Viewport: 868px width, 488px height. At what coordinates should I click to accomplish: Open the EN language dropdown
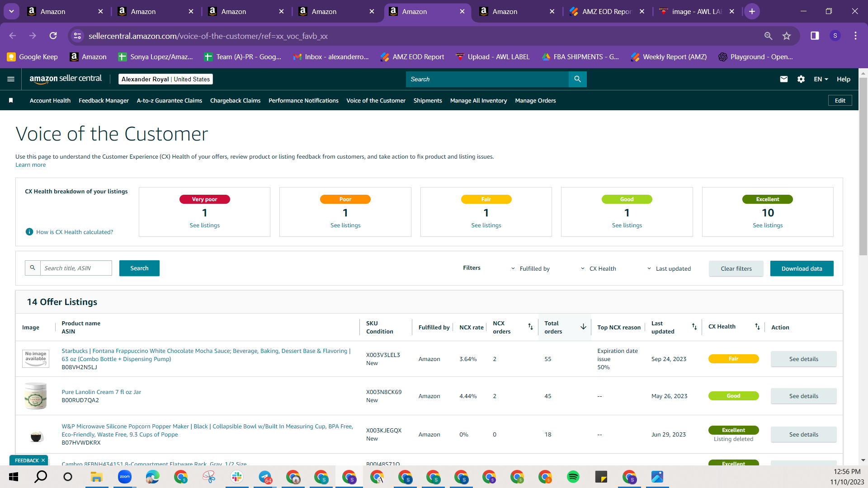pyautogui.click(x=821, y=79)
